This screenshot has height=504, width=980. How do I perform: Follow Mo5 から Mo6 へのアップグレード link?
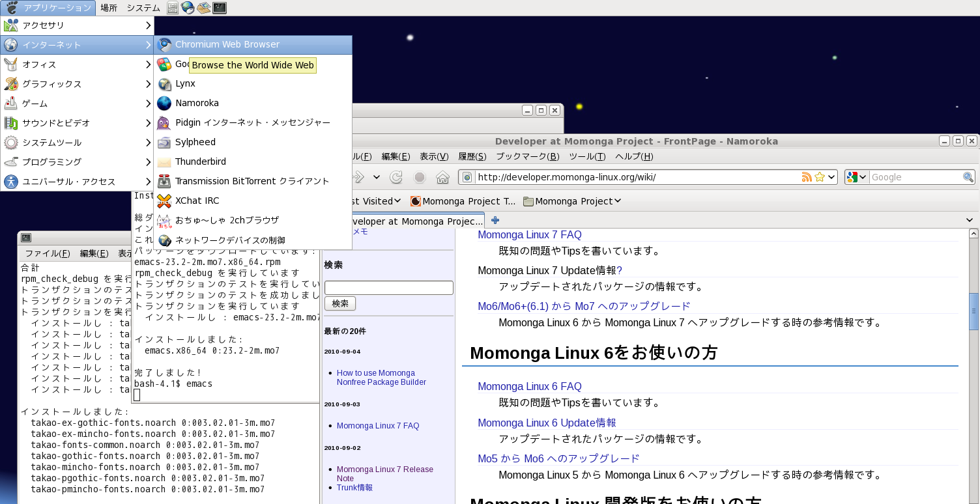pos(558,459)
